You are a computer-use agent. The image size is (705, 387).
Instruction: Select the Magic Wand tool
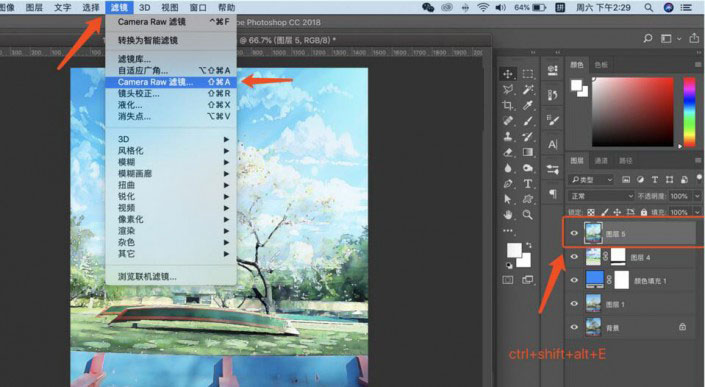pos(528,90)
